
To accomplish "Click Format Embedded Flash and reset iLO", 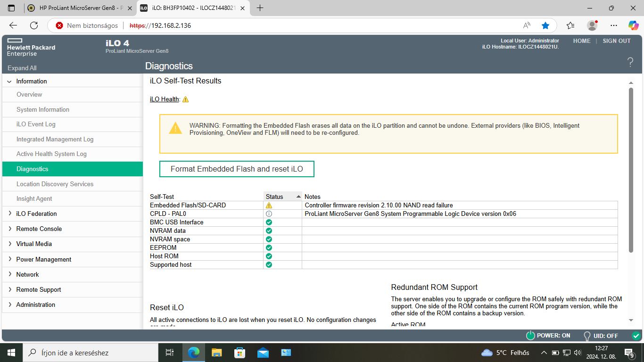I will pyautogui.click(x=237, y=169).
